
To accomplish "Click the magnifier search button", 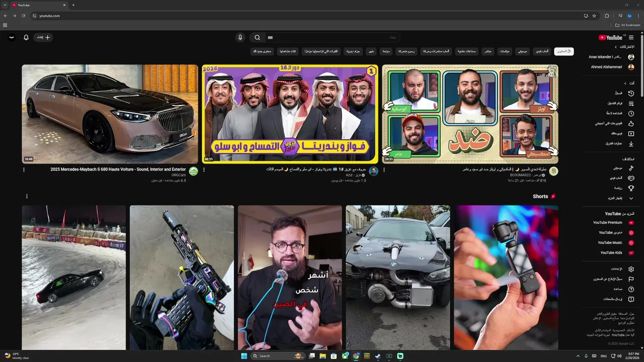I will (257, 37).
